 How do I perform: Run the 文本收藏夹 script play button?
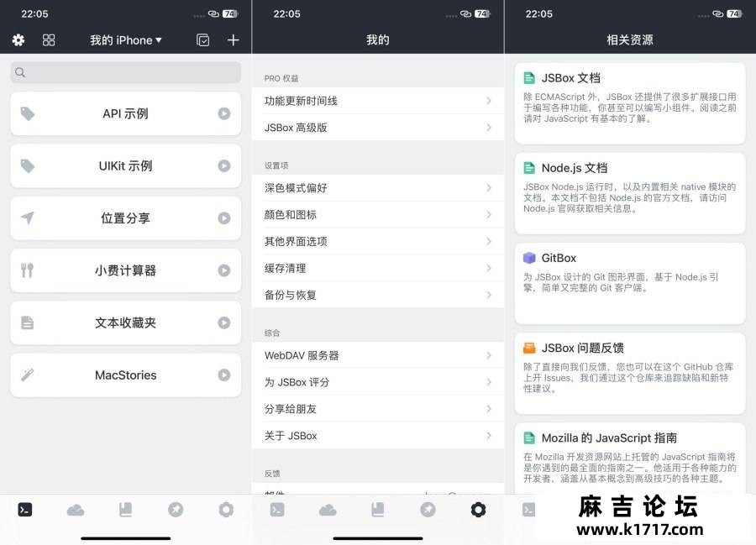coord(223,322)
